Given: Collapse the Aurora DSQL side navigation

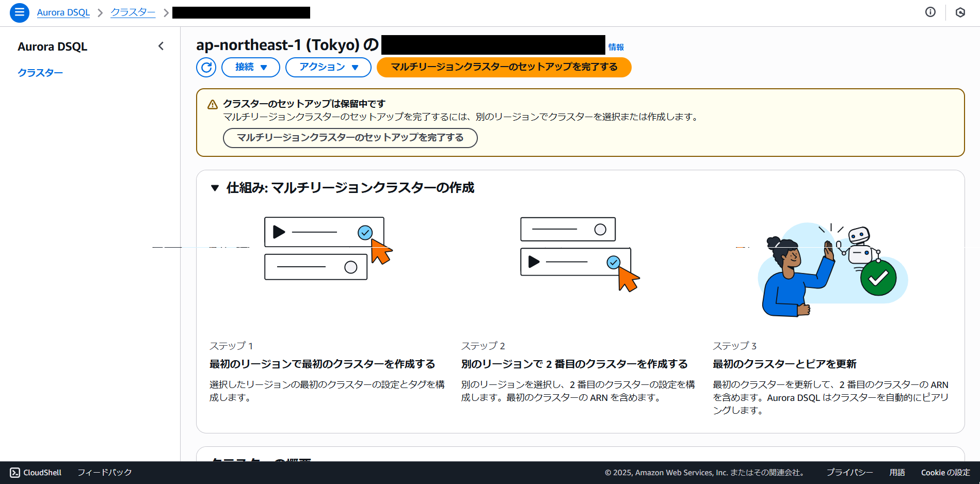Looking at the screenshot, I should [161, 46].
